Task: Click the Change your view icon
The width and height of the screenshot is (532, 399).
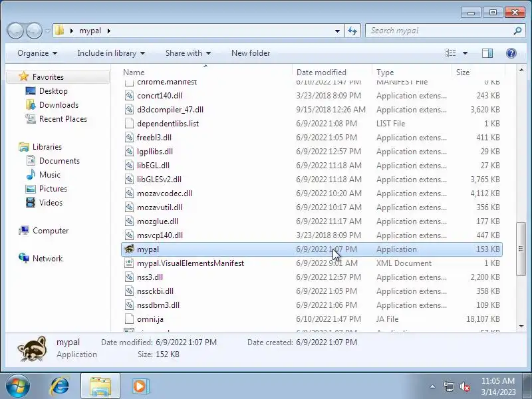Action: [x=451, y=53]
